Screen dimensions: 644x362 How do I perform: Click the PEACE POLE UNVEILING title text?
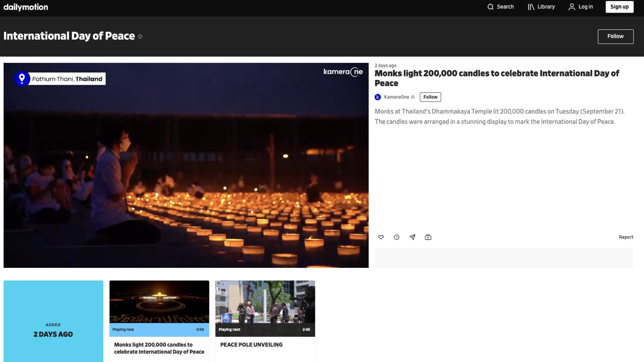click(251, 345)
